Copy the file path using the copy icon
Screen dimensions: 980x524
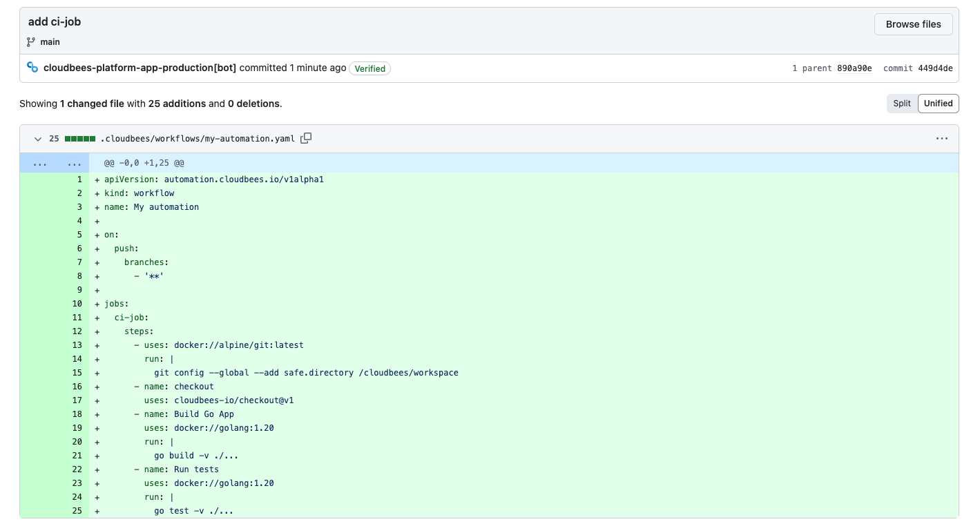pyautogui.click(x=306, y=138)
